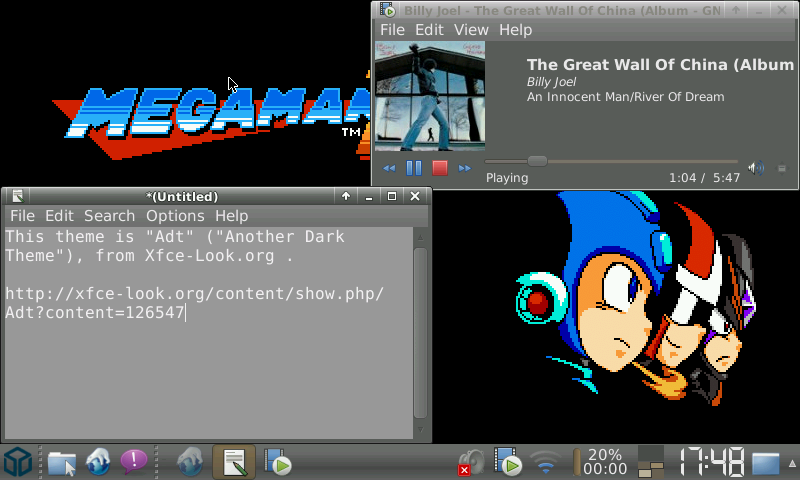Viewport: 800px width, 480px height.
Task: Launch the web browser globe icon
Action: pyautogui.click(x=98, y=462)
